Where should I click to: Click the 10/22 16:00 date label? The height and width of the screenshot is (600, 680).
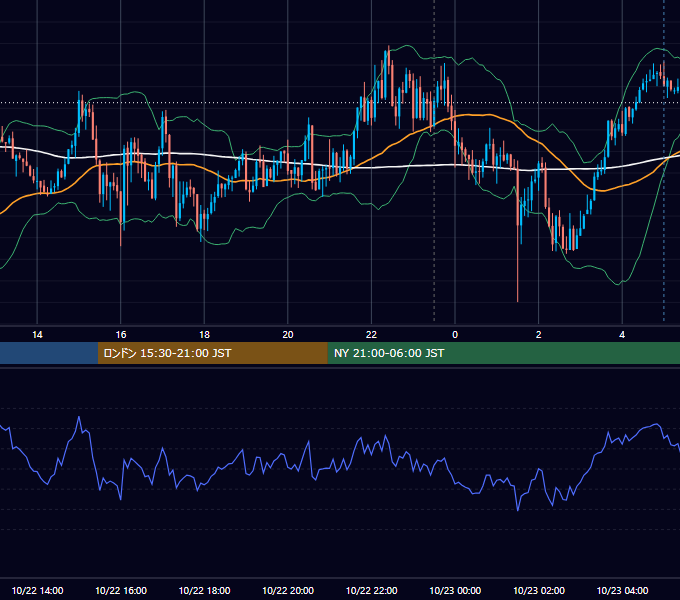pyautogui.click(x=121, y=590)
